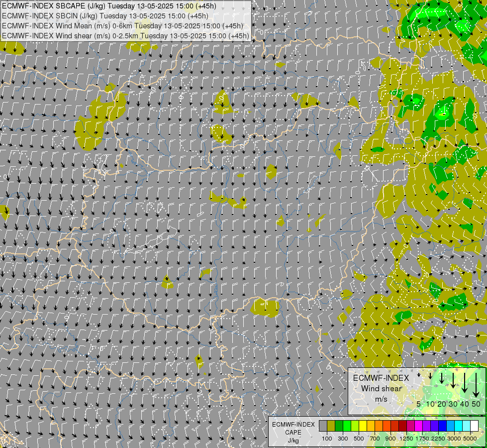Click the '900' CAPE legend label
This screenshot has width=487, height=448.
pyautogui.click(x=390, y=439)
